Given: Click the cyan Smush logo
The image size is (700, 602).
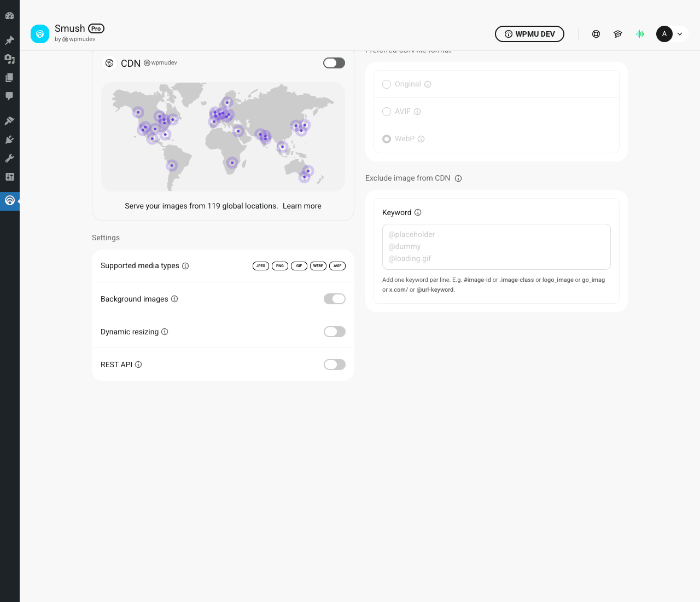Looking at the screenshot, I should (40, 34).
